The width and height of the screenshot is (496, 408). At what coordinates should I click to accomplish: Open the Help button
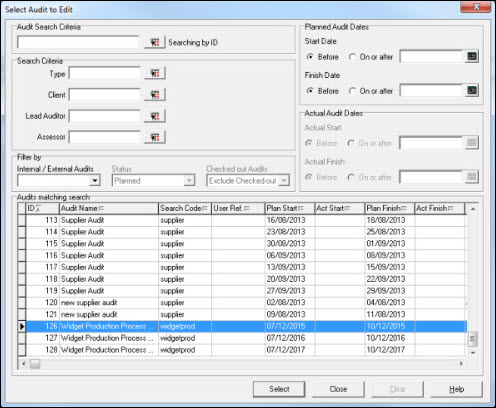point(456,389)
